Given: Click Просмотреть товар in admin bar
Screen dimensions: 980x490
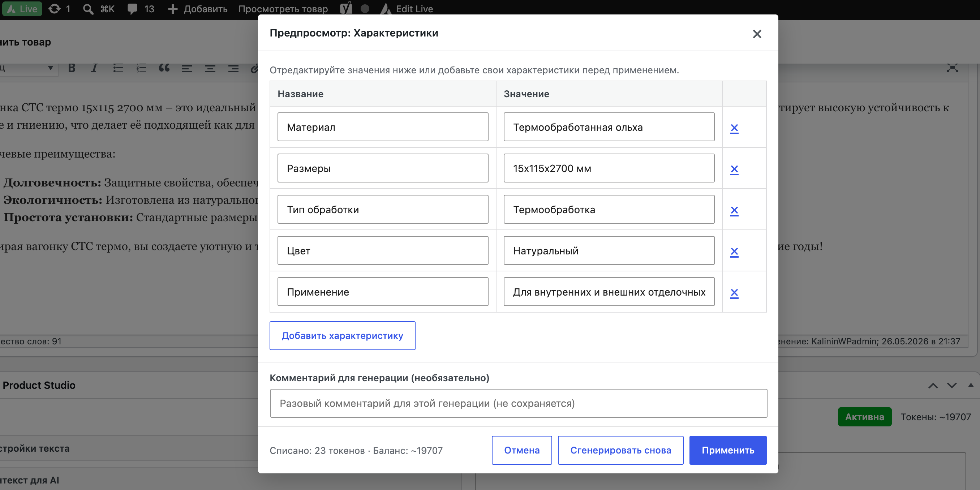Looking at the screenshot, I should click(x=283, y=9).
